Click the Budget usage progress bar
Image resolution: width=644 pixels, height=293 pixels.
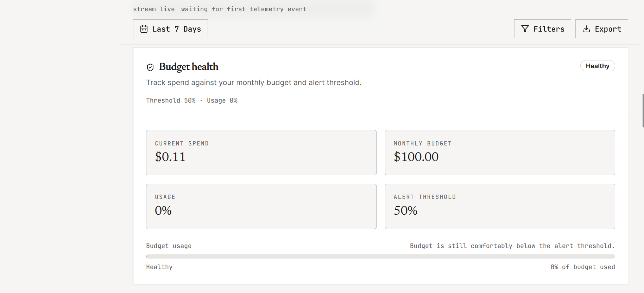pyautogui.click(x=380, y=256)
